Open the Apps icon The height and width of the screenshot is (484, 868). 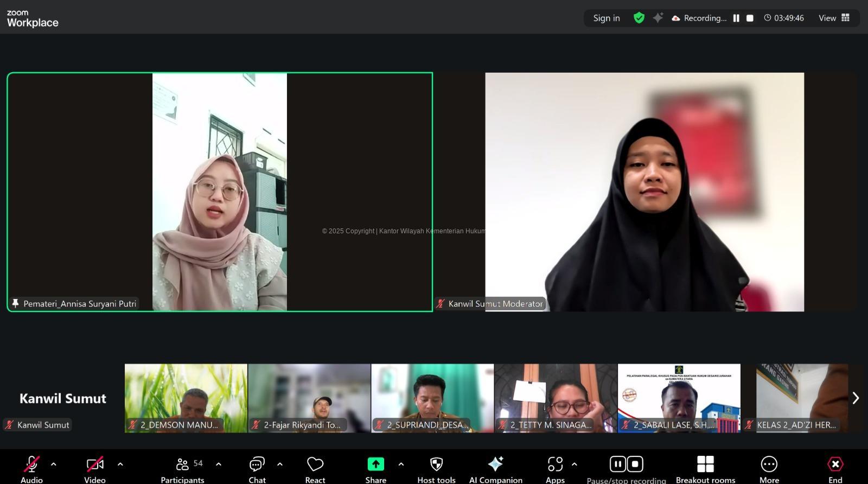click(555, 464)
